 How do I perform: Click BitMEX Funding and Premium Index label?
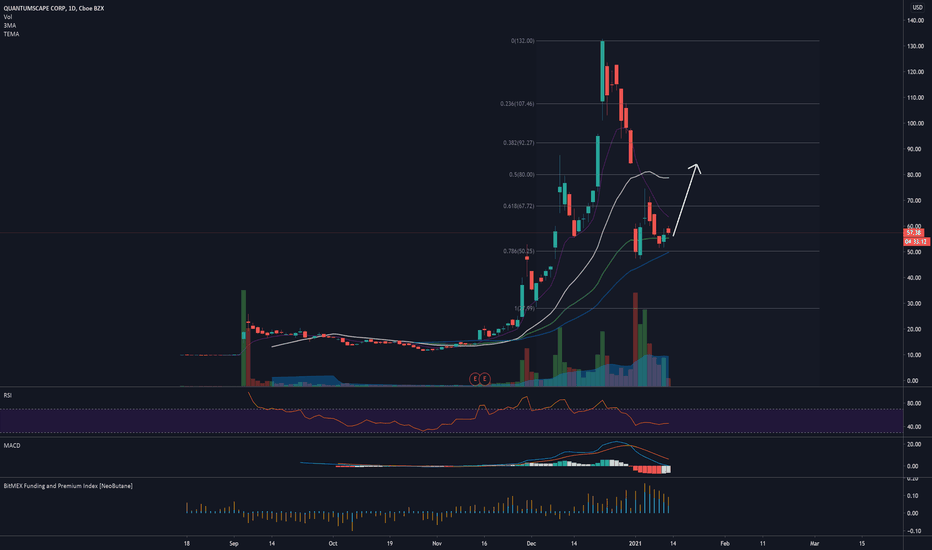tap(68, 486)
